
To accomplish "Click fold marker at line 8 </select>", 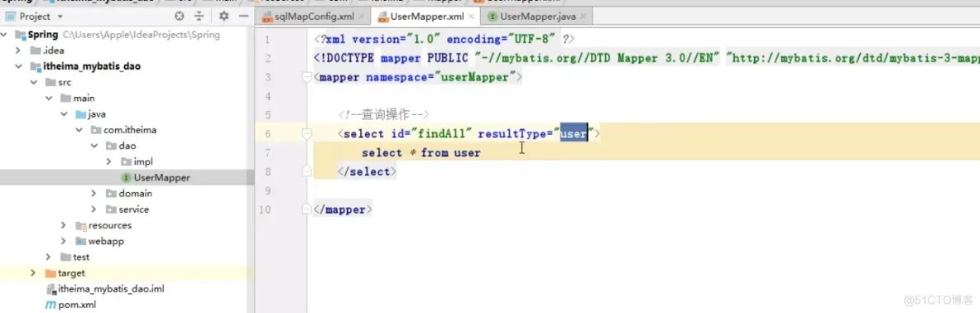I will (x=306, y=171).
